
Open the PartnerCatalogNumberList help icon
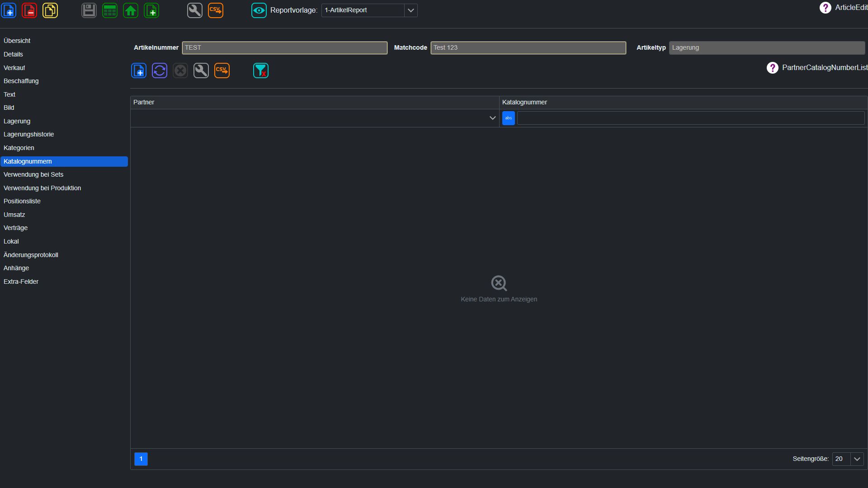pos(773,68)
